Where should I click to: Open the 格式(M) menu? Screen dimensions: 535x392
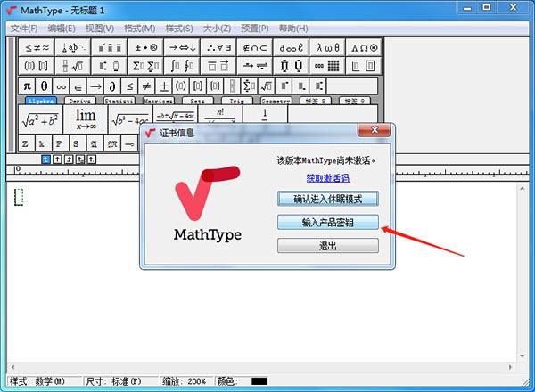click(x=140, y=29)
